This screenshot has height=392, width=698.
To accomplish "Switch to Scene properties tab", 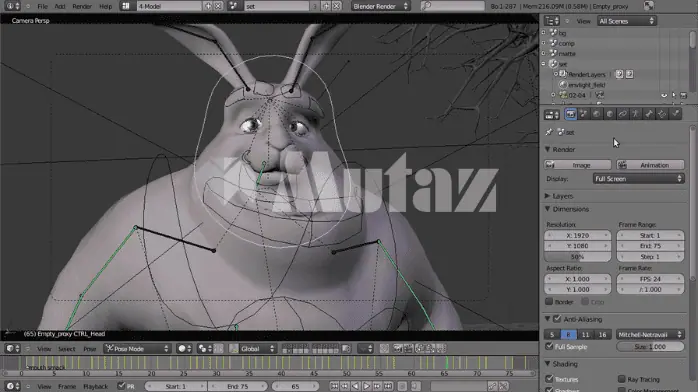I will click(584, 114).
